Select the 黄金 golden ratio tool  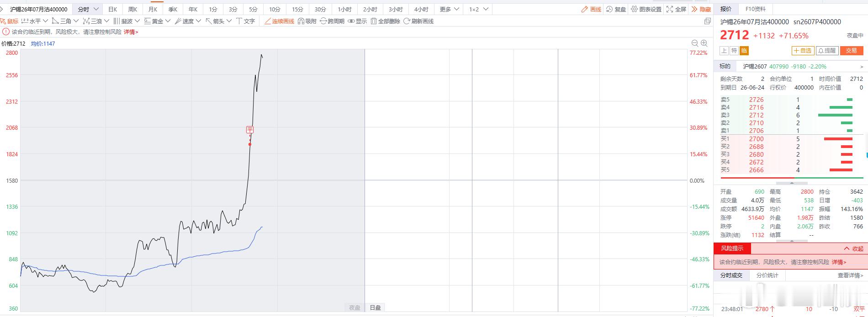pos(153,21)
